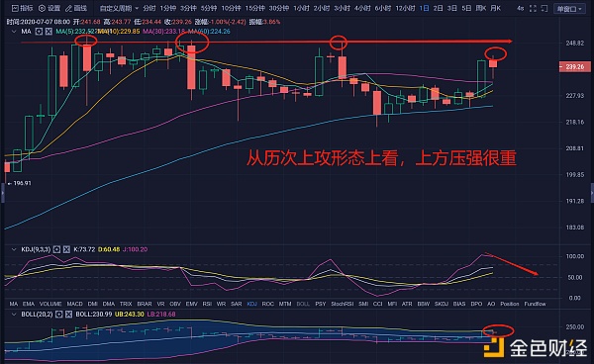This screenshot has height=364, width=594.
Task: Switch to the 分时 time-sharing view
Action: [x=149, y=8]
